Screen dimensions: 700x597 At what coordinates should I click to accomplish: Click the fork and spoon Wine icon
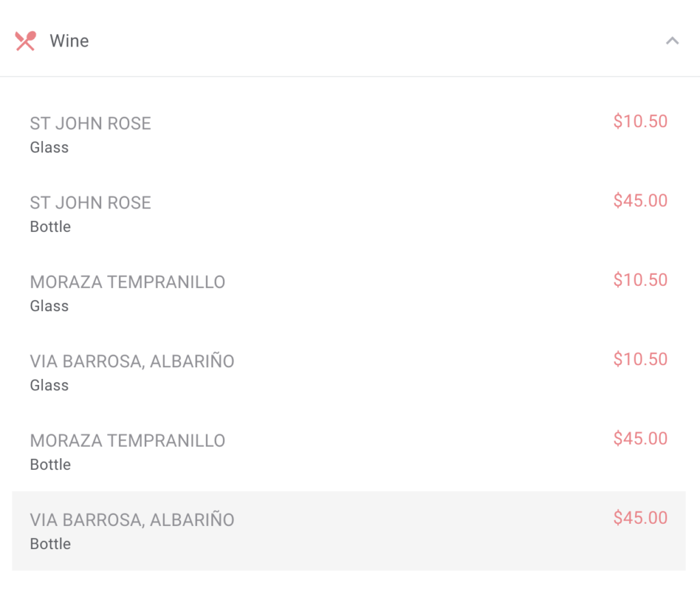25,41
